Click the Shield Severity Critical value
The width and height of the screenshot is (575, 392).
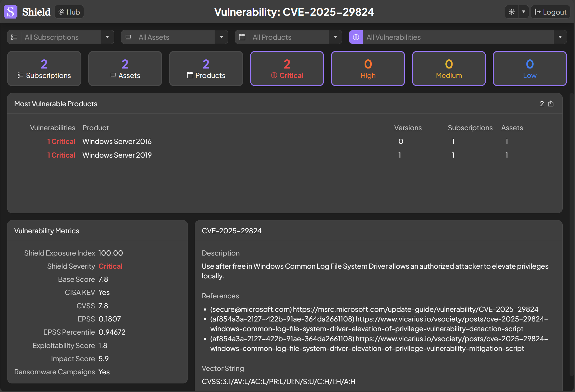click(x=110, y=266)
